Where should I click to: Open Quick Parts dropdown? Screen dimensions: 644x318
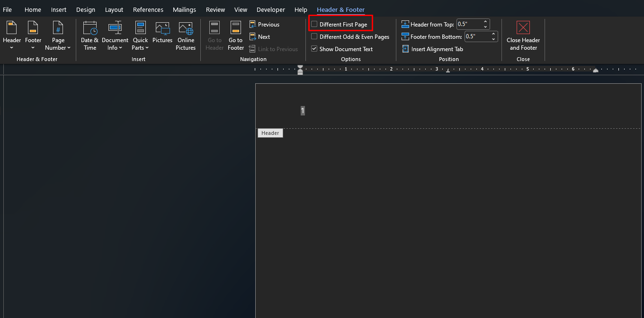point(140,35)
